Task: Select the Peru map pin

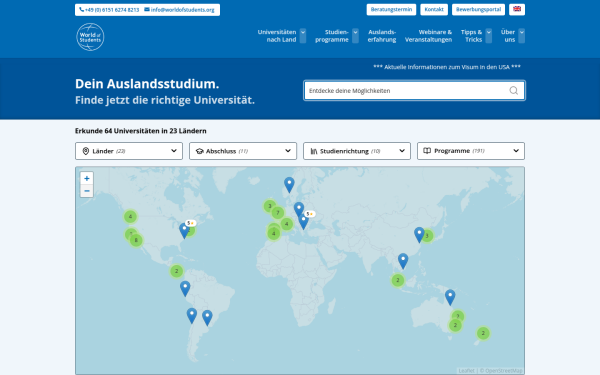Action: 185,289
